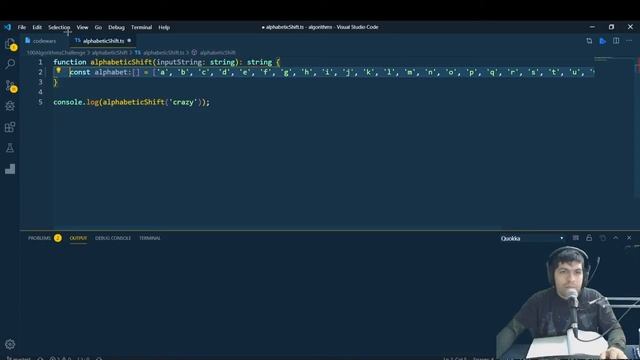Click the 'function' keyword on line 1
The width and height of the screenshot is (640, 360).
[x=70, y=62]
